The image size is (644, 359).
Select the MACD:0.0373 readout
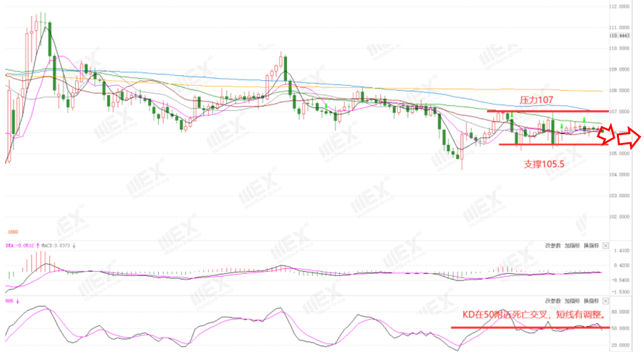[56, 246]
